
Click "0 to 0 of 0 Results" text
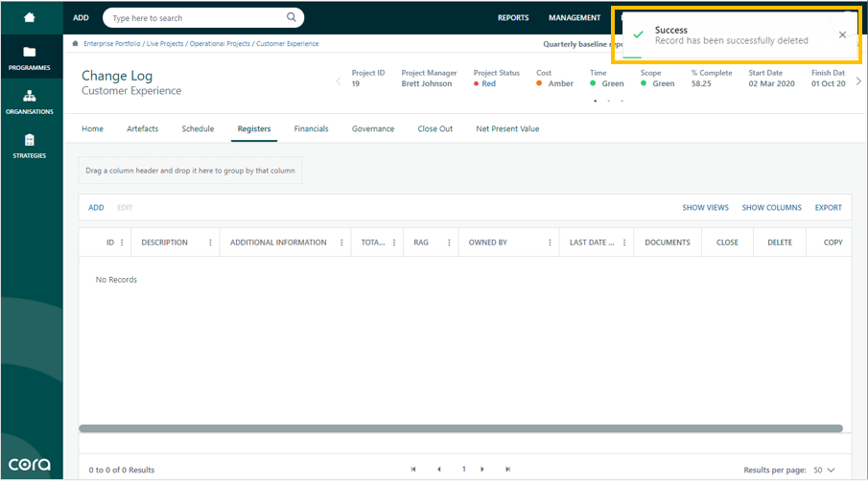click(122, 471)
